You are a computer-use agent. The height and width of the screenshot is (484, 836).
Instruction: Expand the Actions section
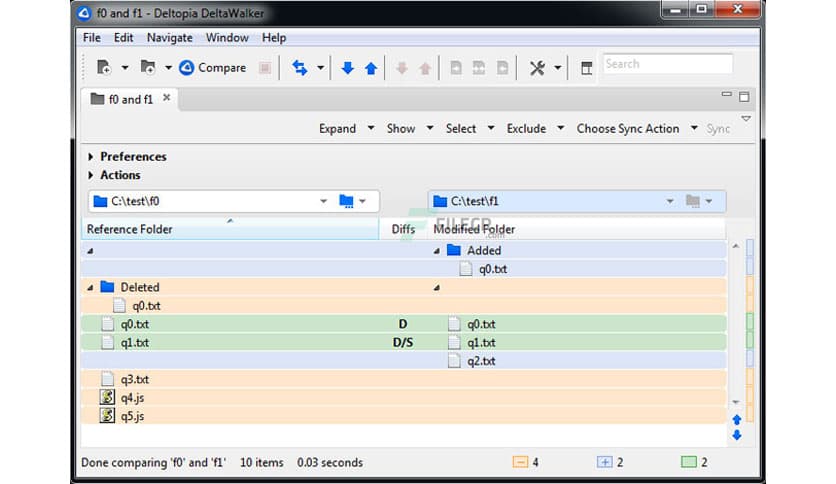[91, 175]
